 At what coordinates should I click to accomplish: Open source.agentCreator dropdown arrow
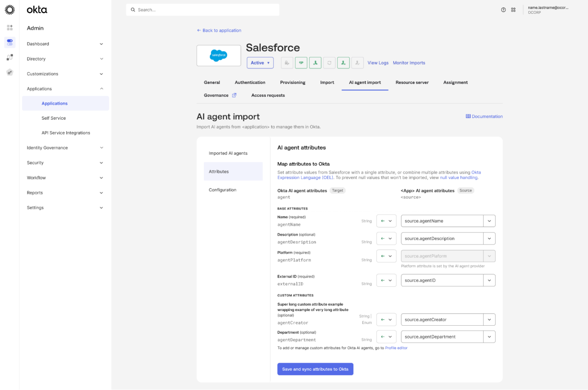489,319
